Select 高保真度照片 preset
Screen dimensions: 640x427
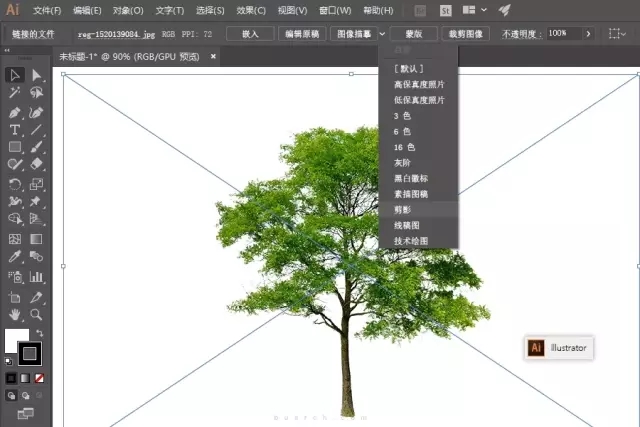[x=419, y=85]
